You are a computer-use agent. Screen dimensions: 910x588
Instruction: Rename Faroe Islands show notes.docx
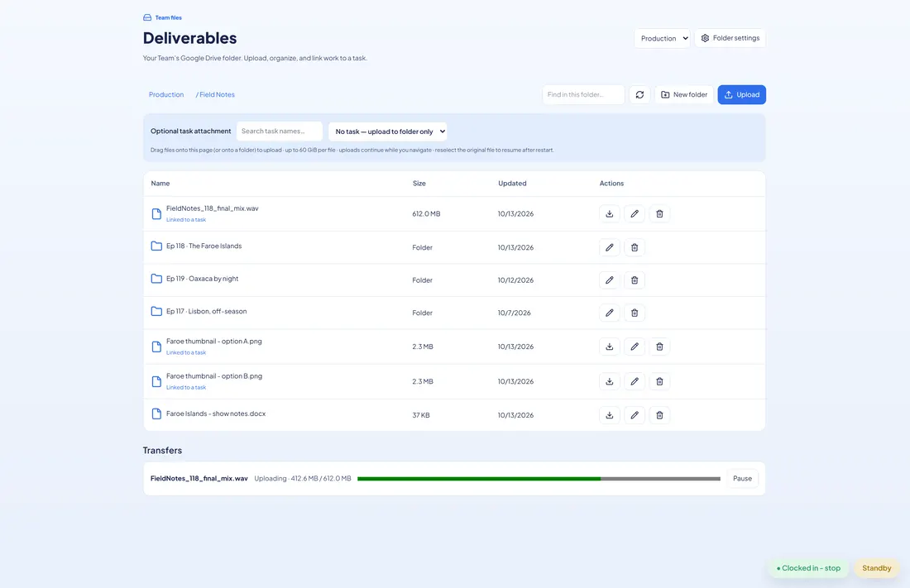click(x=635, y=415)
